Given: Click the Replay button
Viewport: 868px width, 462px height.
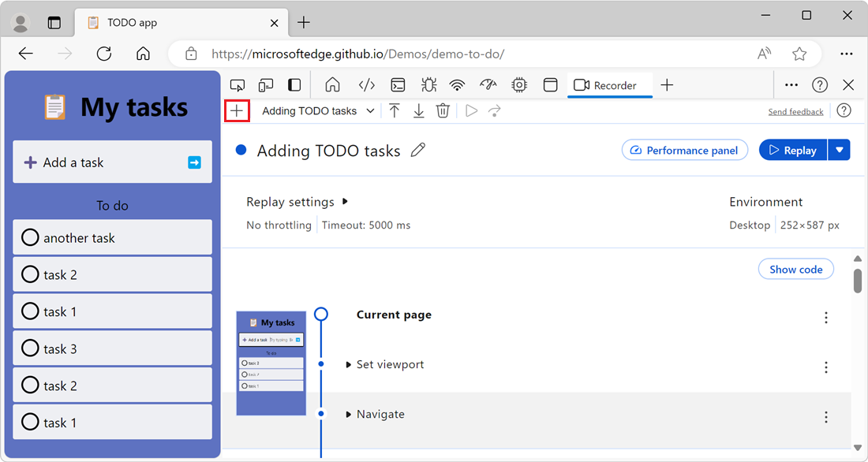Looking at the screenshot, I should pyautogui.click(x=792, y=150).
